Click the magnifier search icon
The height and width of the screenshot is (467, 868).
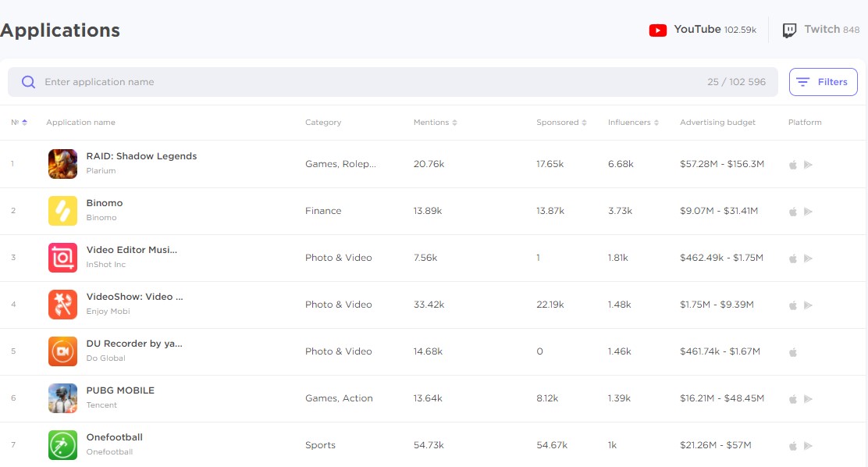tap(28, 82)
